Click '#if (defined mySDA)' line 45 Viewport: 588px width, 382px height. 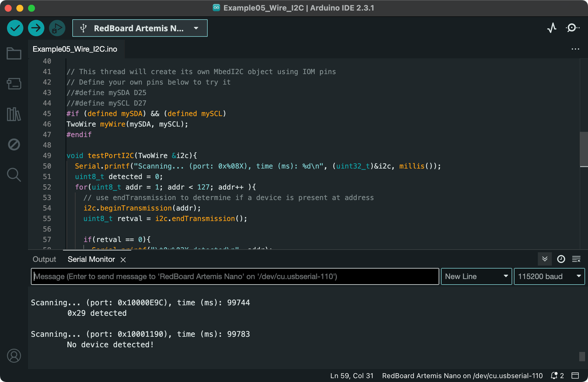pyautogui.click(x=146, y=114)
